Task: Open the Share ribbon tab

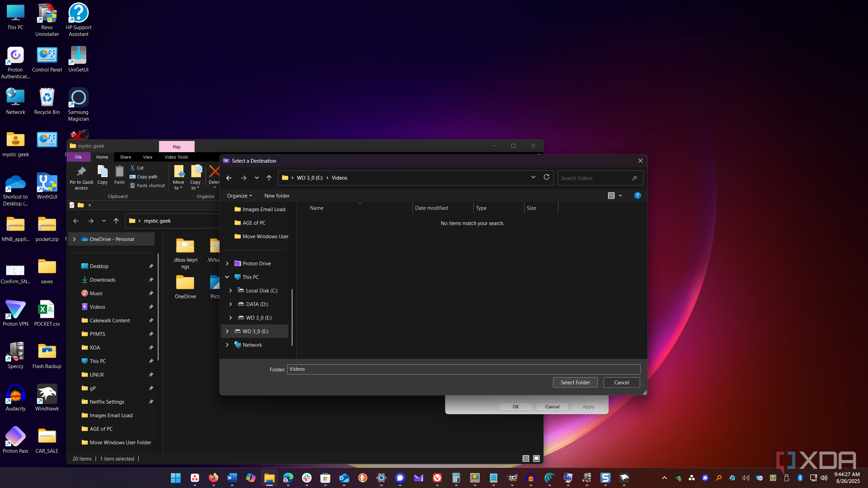Action: click(125, 157)
